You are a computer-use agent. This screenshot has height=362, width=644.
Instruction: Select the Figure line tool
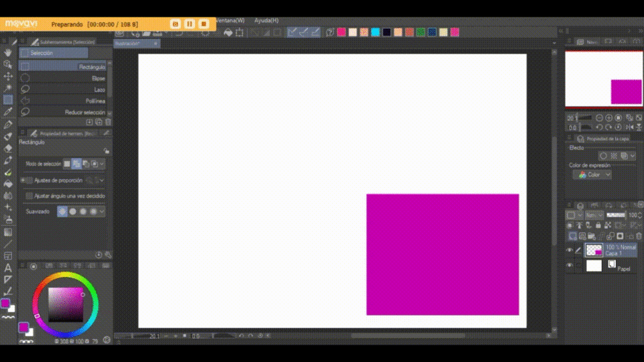pos(8,244)
